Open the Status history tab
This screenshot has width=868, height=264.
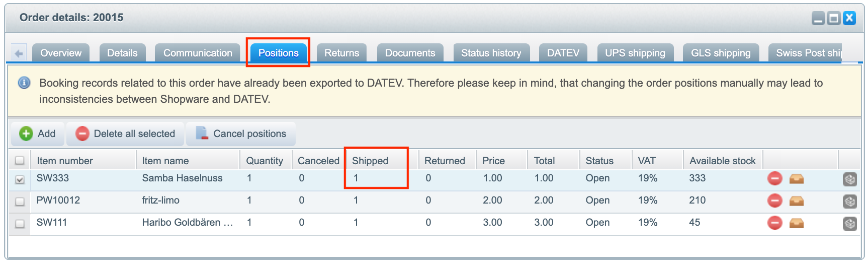(491, 53)
